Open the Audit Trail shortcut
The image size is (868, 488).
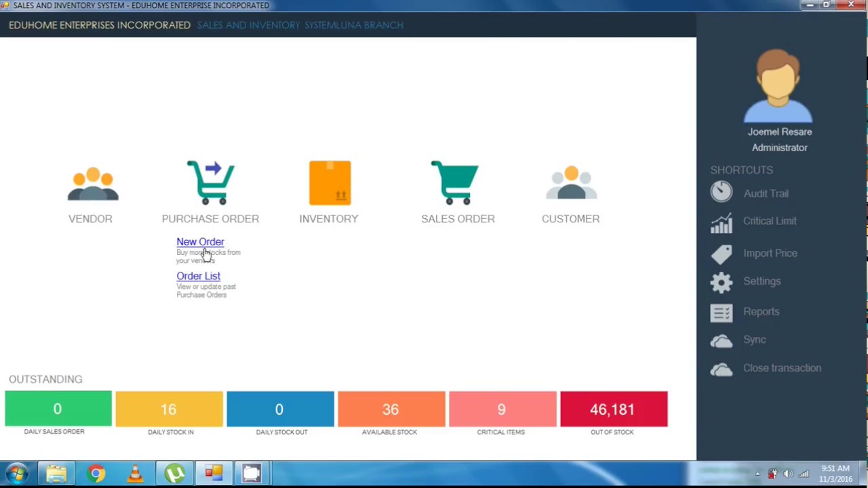[766, 193]
